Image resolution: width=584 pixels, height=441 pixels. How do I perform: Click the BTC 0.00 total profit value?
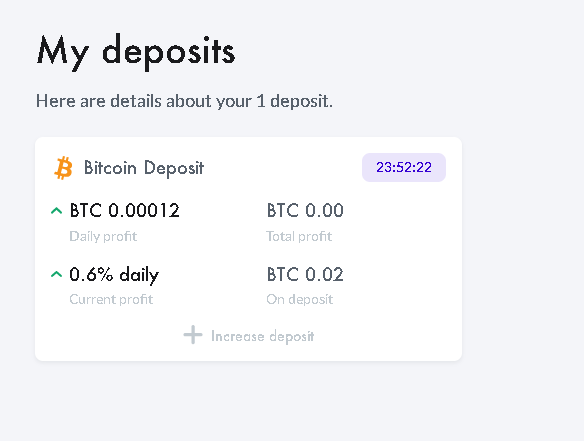pos(305,210)
